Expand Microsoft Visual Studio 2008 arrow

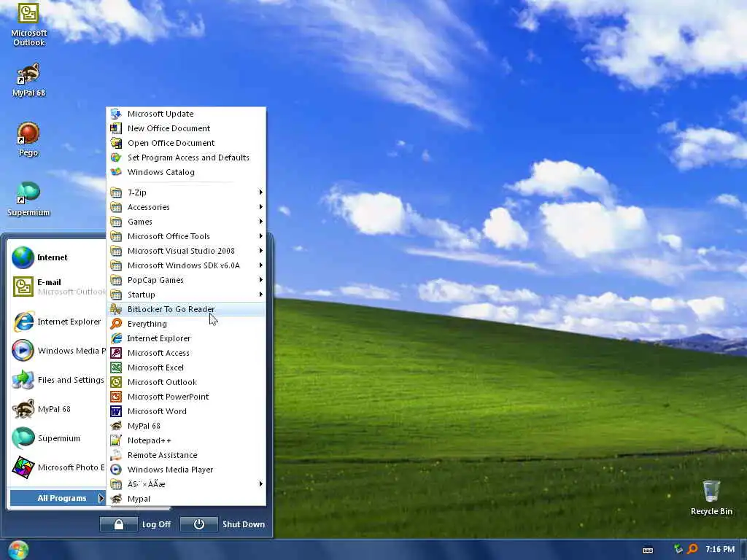pyautogui.click(x=260, y=251)
